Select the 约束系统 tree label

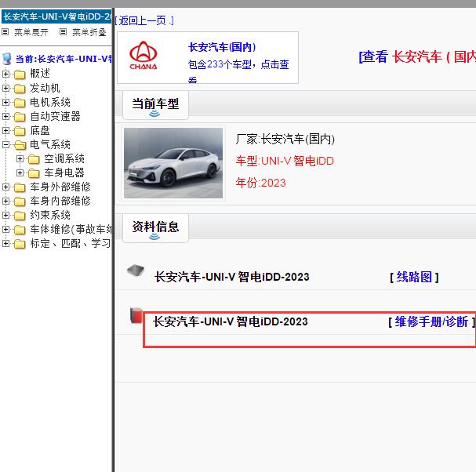coord(50,215)
